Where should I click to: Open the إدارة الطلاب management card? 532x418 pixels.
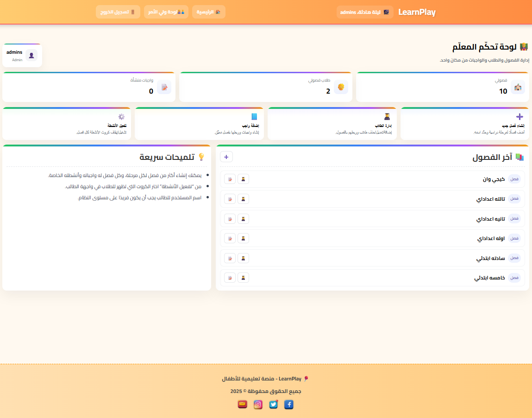[332, 123]
